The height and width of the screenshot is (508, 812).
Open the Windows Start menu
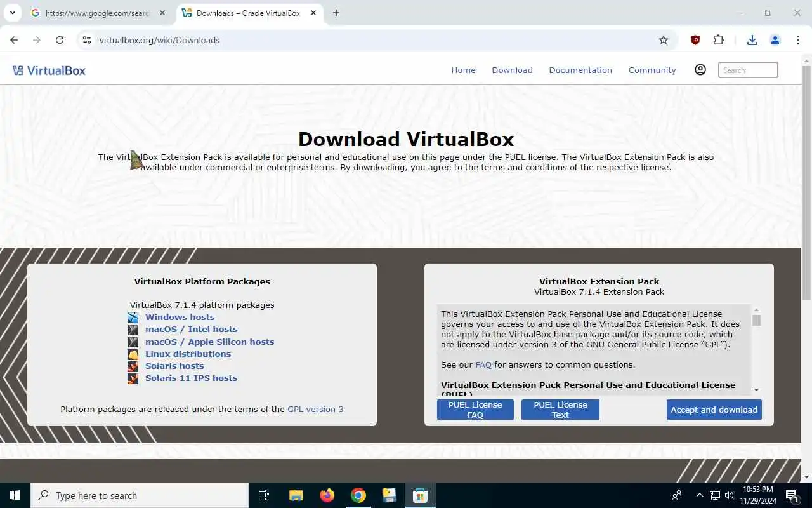pyautogui.click(x=15, y=495)
